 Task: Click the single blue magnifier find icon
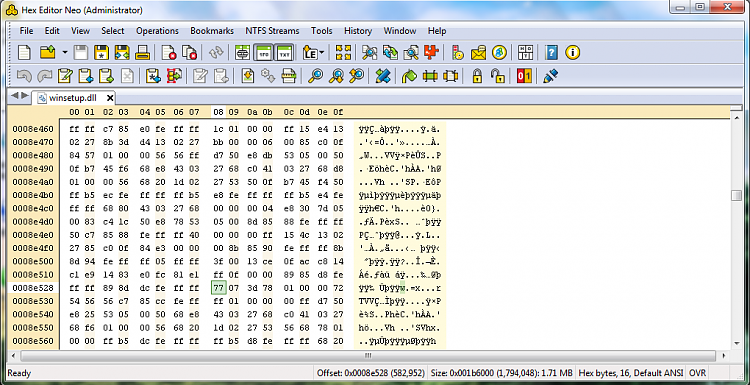tap(315, 76)
